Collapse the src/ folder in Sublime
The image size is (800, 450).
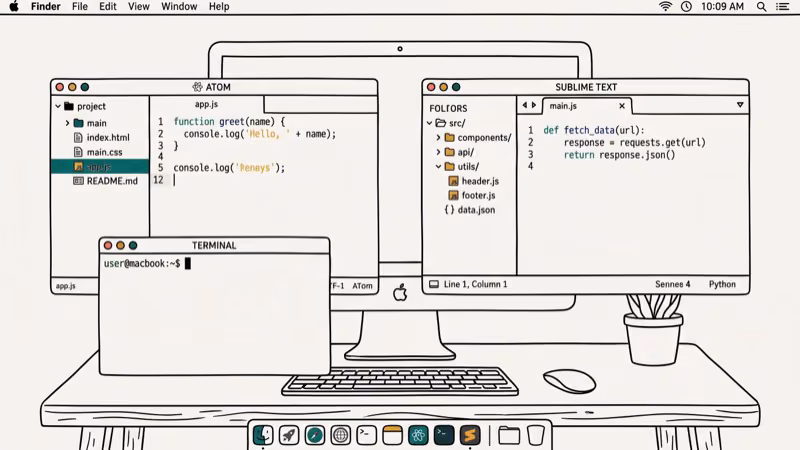coord(430,123)
